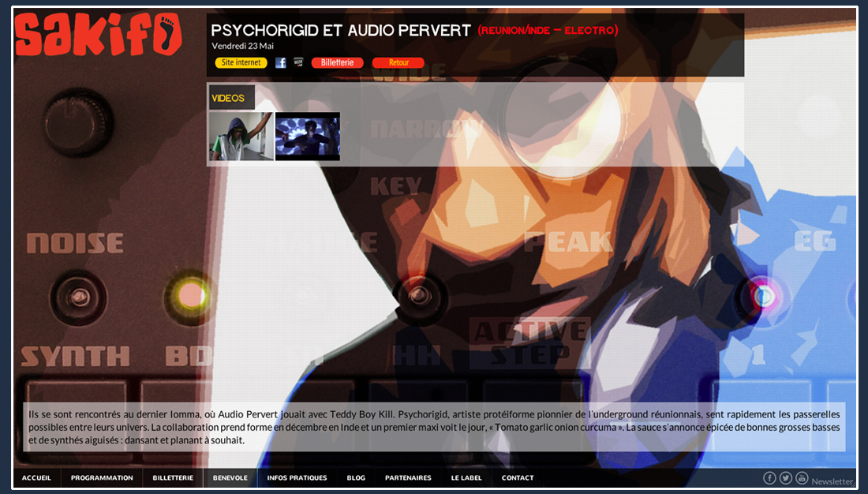
Task: Click the artist description paragraph
Action: [x=434, y=427]
